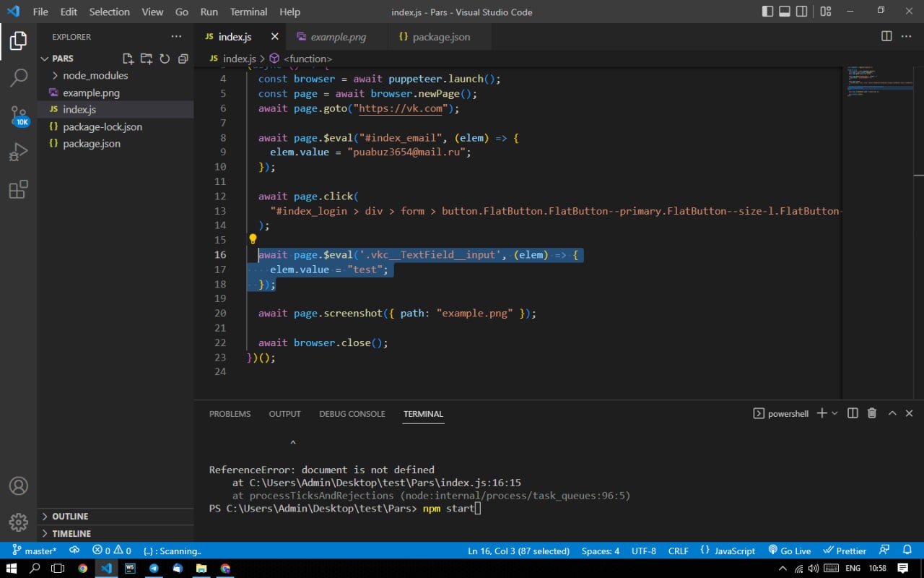Refresh the Explorer file tree

click(x=165, y=59)
